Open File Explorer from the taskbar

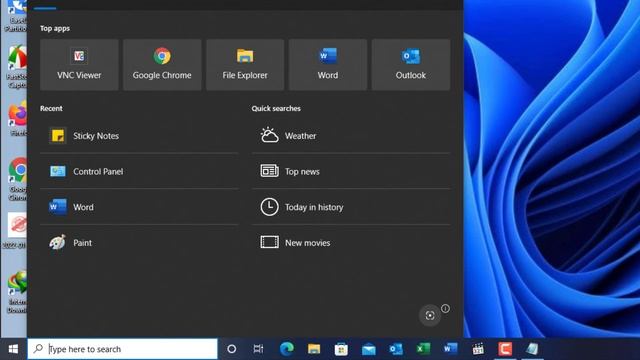coord(314,349)
